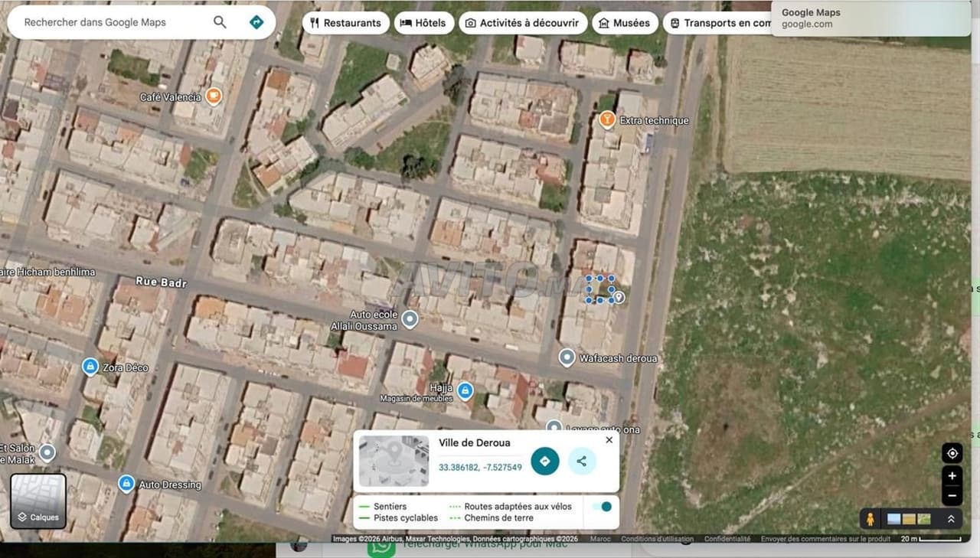Select Zora Déco shop marker
This screenshot has width=980, height=558.
[x=90, y=367]
